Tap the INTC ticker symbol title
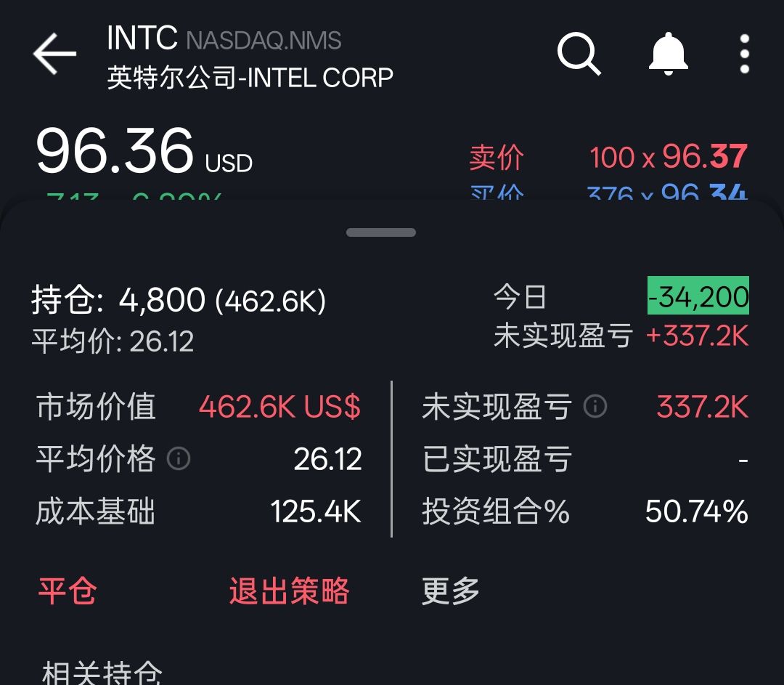 pyautogui.click(x=142, y=38)
